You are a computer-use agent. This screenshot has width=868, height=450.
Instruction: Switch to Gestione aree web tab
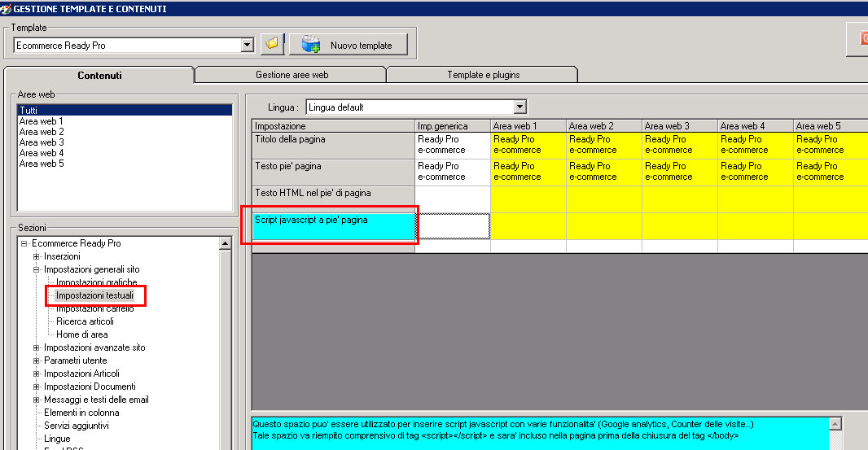pyautogui.click(x=292, y=75)
